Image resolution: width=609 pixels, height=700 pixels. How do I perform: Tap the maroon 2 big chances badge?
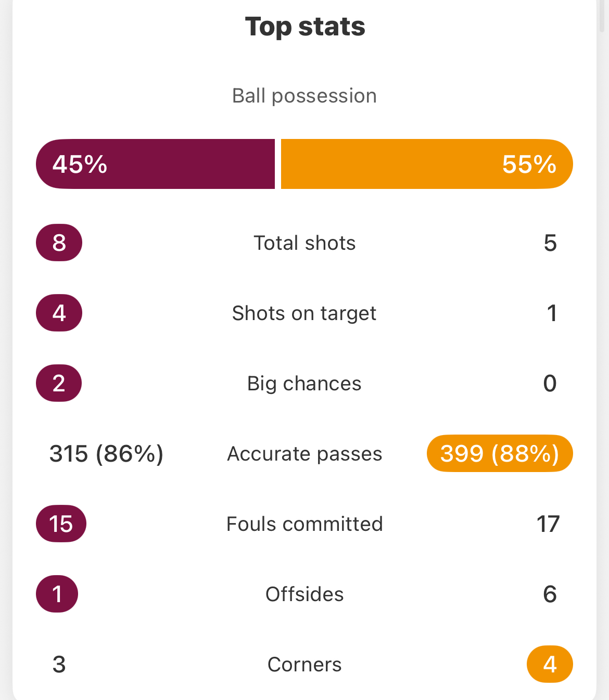pyautogui.click(x=59, y=383)
